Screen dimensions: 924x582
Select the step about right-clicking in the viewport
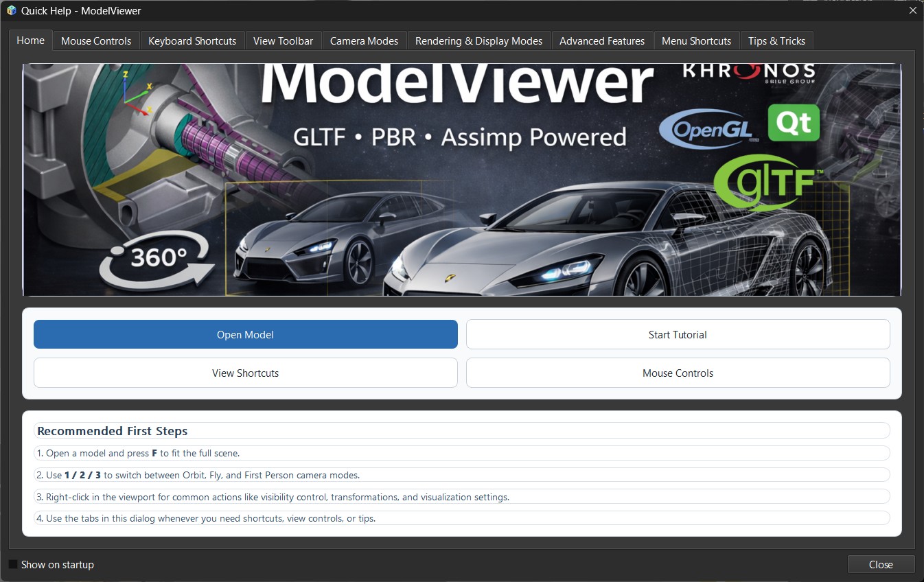tap(462, 496)
